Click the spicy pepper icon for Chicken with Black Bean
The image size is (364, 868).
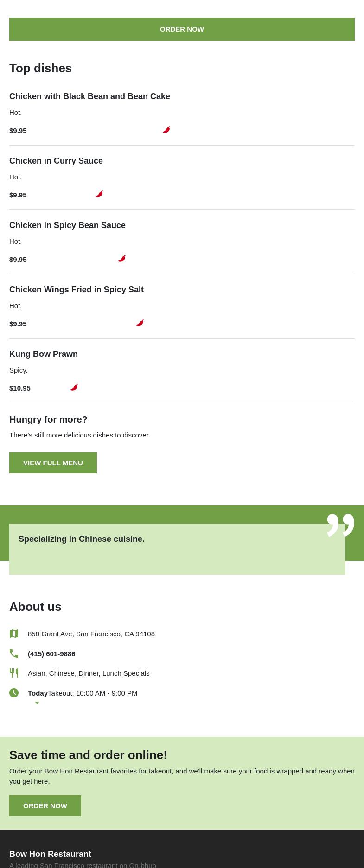click(x=166, y=130)
